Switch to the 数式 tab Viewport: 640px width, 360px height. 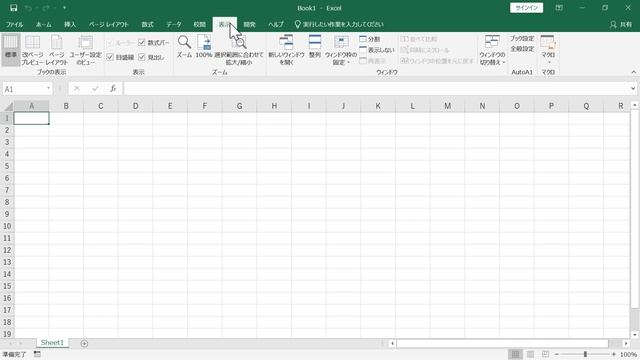point(147,24)
